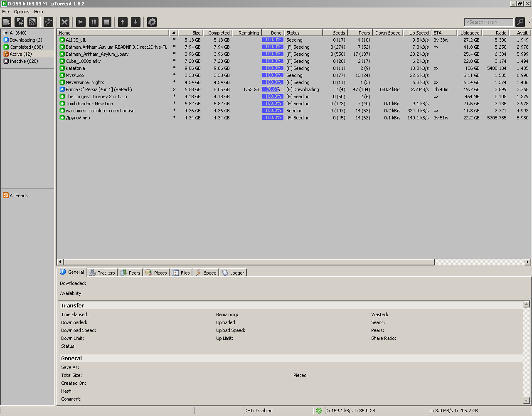
Task: Open search engine dropdown arrow
Action: tap(529, 22)
